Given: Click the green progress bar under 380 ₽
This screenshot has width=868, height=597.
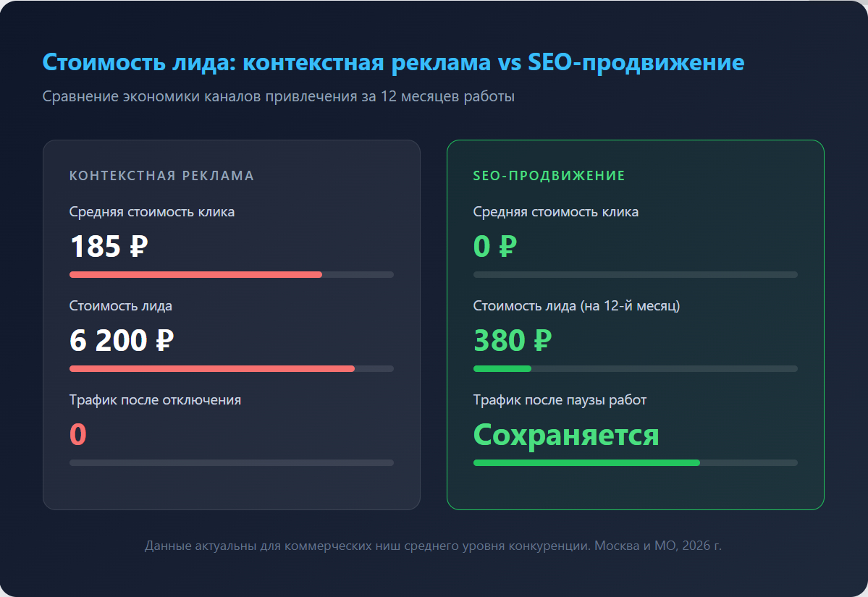Looking at the screenshot, I should 502,369.
